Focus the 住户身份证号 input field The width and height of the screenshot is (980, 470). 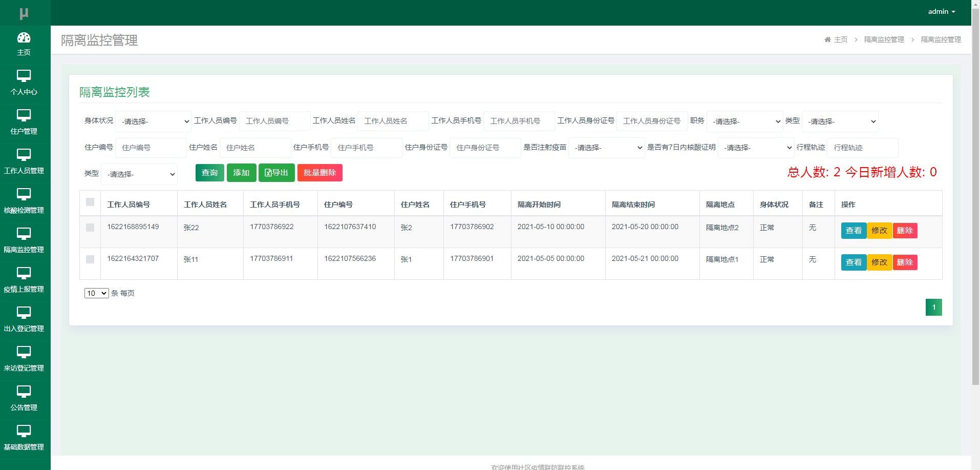coord(485,148)
